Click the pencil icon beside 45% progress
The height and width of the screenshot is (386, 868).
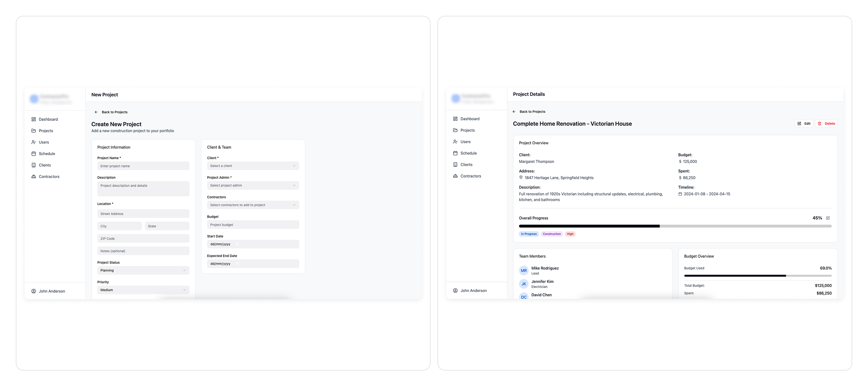[828, 218]
